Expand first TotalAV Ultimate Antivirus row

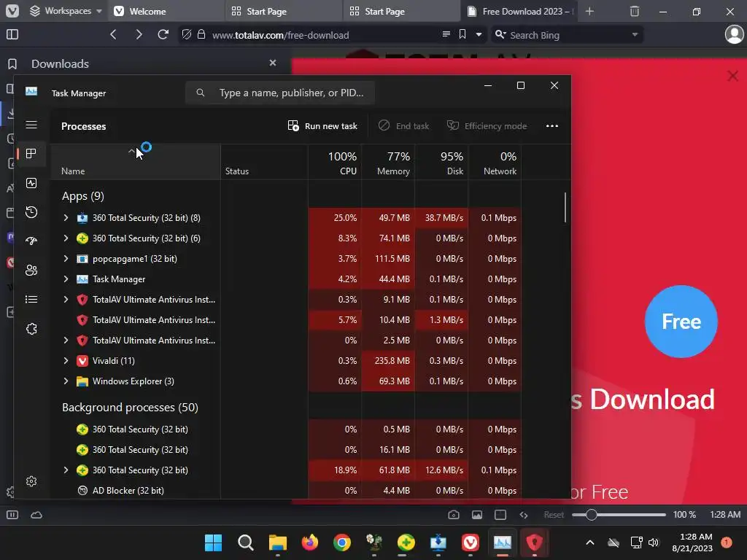[x=66, y=300]
